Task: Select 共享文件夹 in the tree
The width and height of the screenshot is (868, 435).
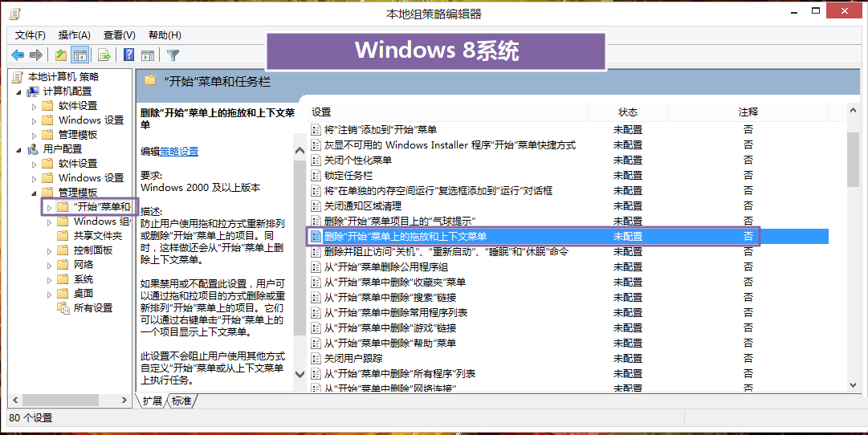Action: click(97, 236)
